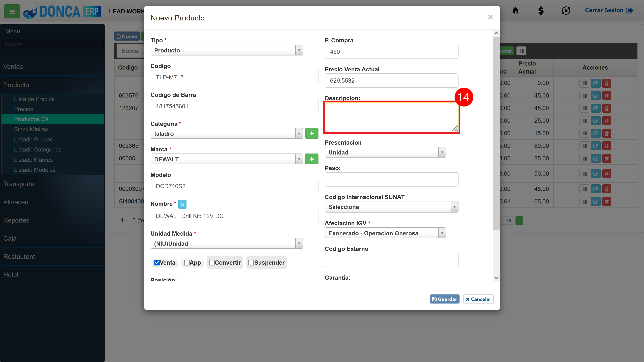Screen dimensions: 644x362
Task: Collapse the Producto menu section
Action: pyautogui.click(x=52, y=85)
